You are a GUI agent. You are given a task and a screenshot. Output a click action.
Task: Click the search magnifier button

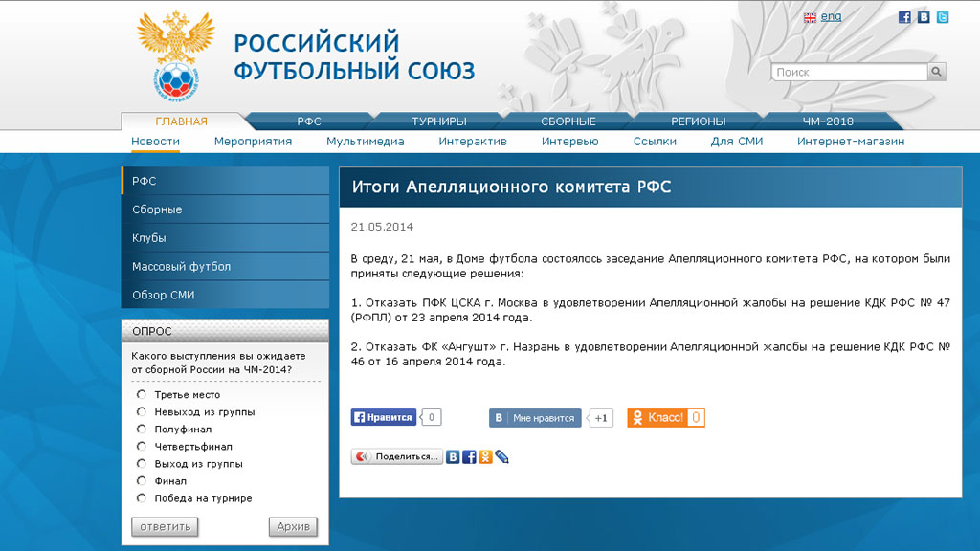tap(936, 72)
